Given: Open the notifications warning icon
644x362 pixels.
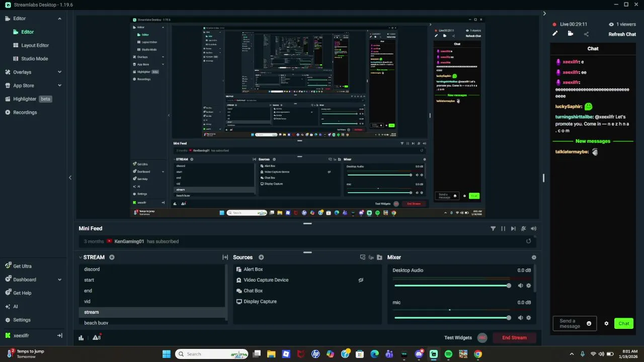Looking at the screenshot, I should click(x=96, y=337).
